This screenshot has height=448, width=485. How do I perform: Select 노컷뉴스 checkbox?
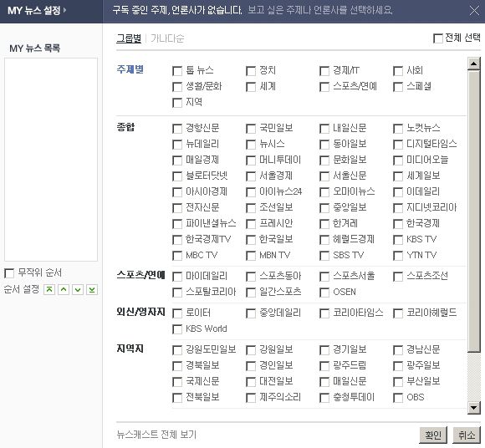click(398, 129)
